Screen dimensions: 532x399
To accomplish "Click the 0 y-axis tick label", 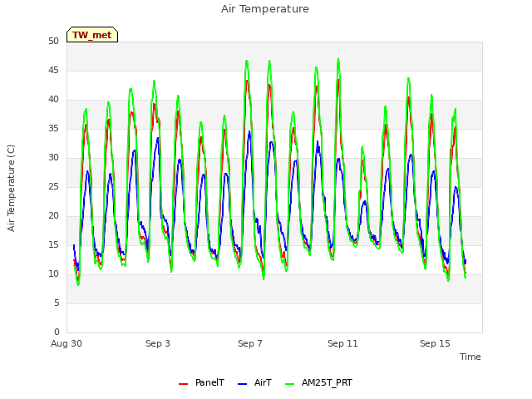I will pyautogui.click(x=57, y=332).
